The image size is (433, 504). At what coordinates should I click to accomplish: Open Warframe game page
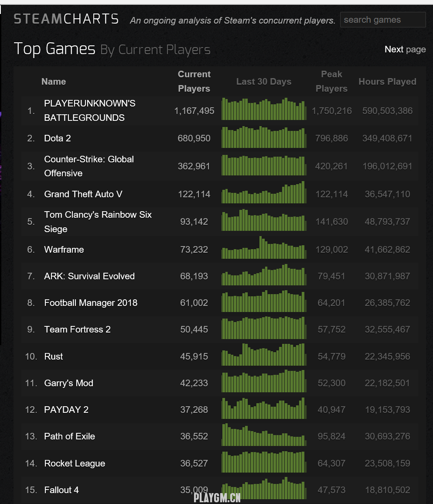coord(64,250)
